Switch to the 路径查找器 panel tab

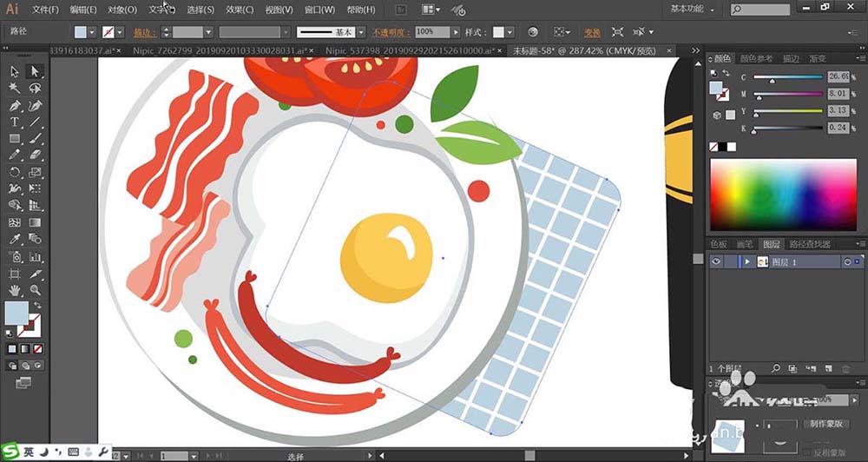pyautogui.click(x=808, y=244)
